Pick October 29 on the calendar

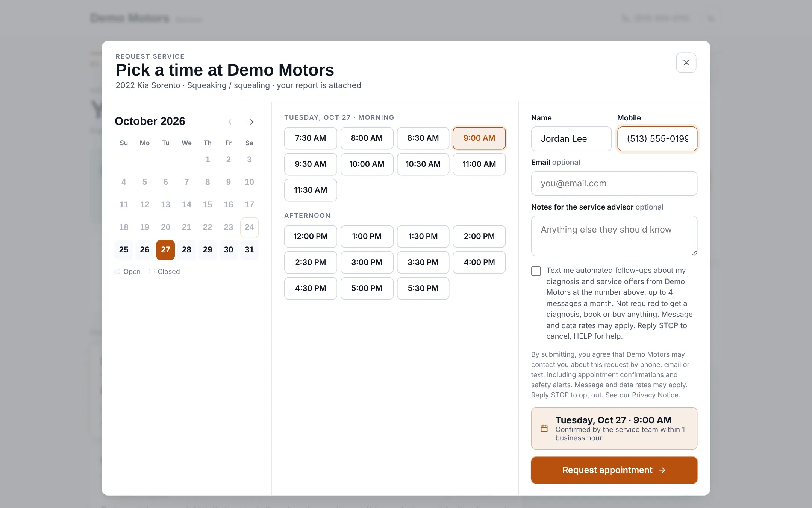tap(208, 250)
